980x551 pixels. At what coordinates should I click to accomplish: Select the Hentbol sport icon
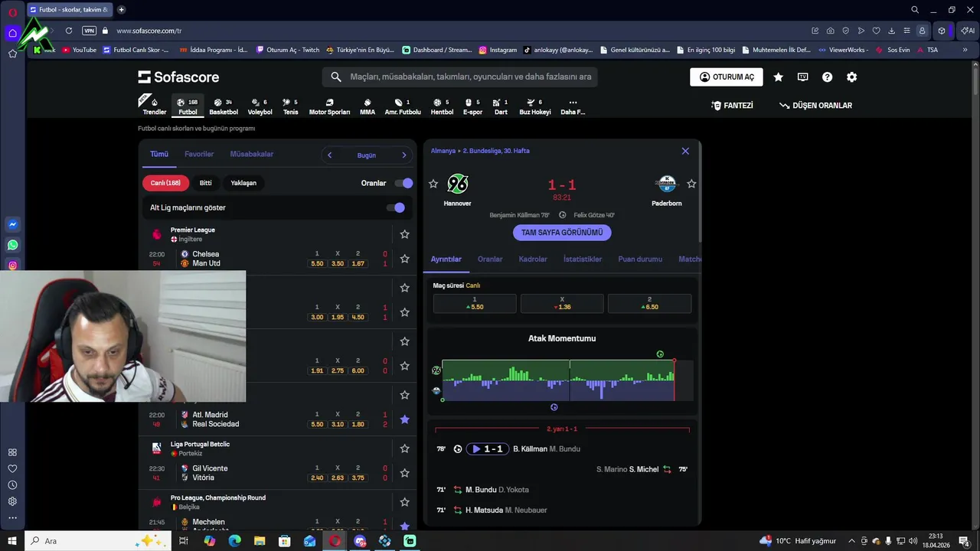point(442,106)
